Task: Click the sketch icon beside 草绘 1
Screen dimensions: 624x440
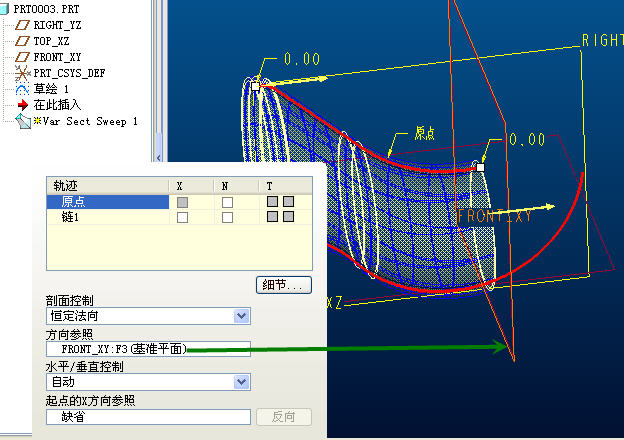Action: click(x=22, y=89)
